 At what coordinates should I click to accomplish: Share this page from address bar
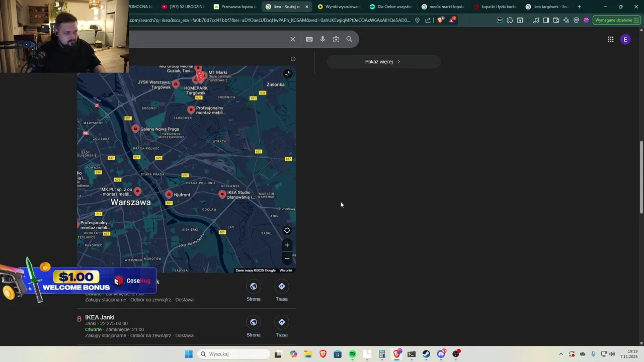point(428,20)
